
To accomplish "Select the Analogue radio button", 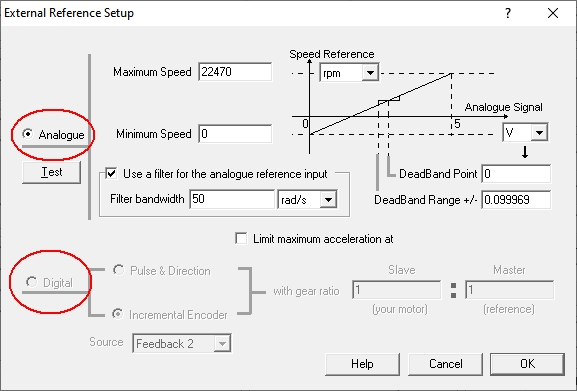I will 27,134.
